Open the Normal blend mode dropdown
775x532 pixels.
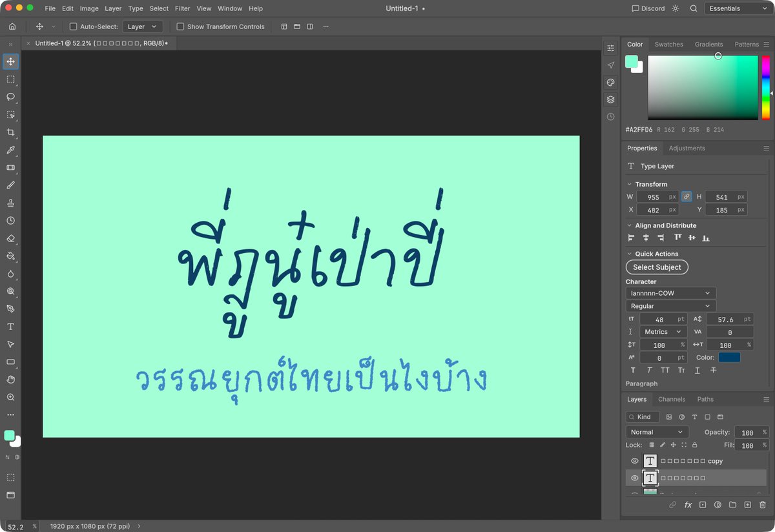pyautogui.click(x=657, y=432)
